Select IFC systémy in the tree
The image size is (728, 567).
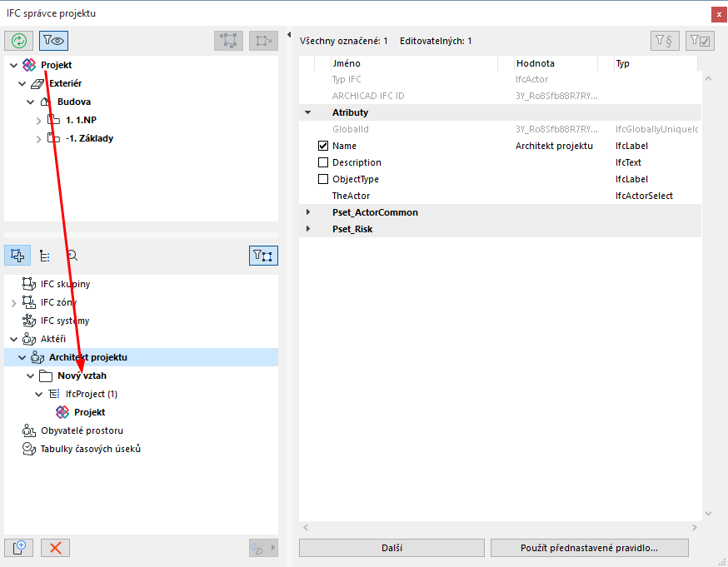(x=65, y=321)
